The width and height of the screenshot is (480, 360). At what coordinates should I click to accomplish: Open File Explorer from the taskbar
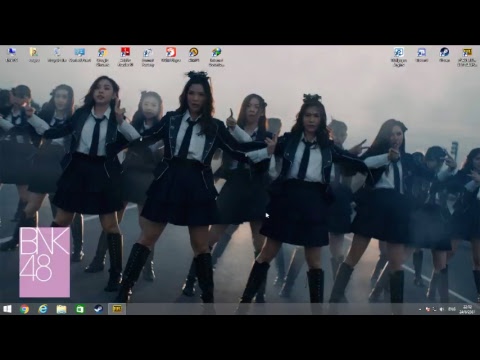click(61, 309)
